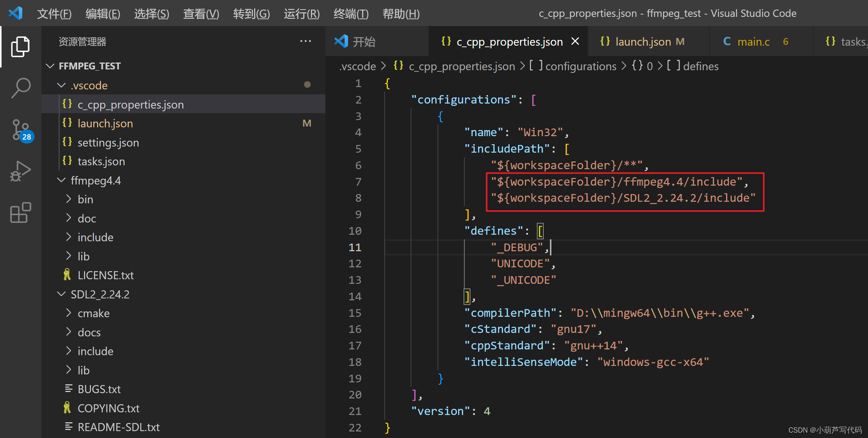Screen dimensions: 868x438
Task: Click the explorer more actions ellipsis
Action: (305, 41)
